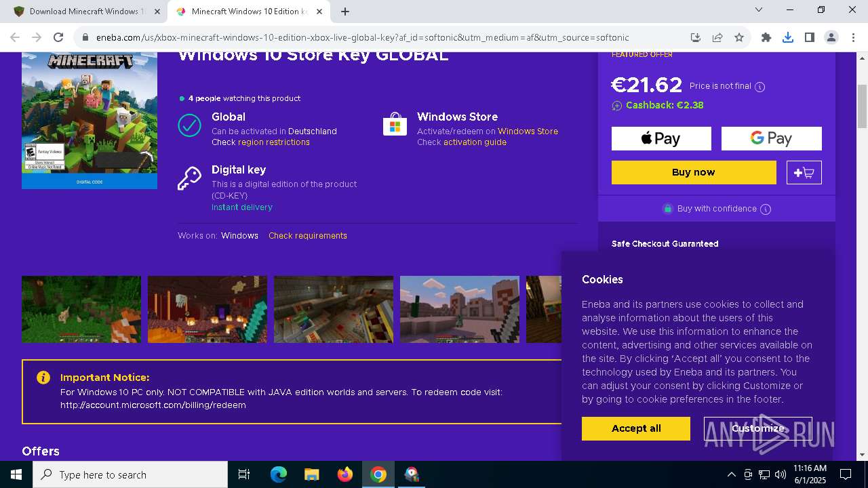Show hidden system tray icons
The image size is (868, 488).
(731, 474)
